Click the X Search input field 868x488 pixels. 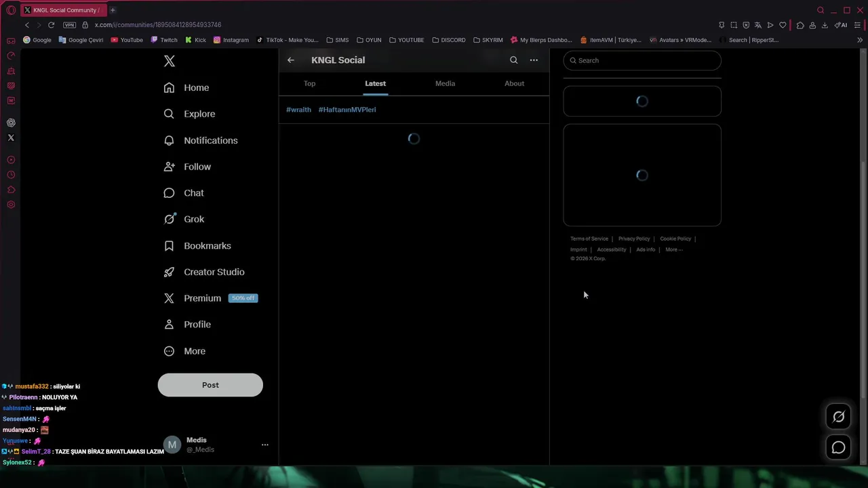(642, 60)
